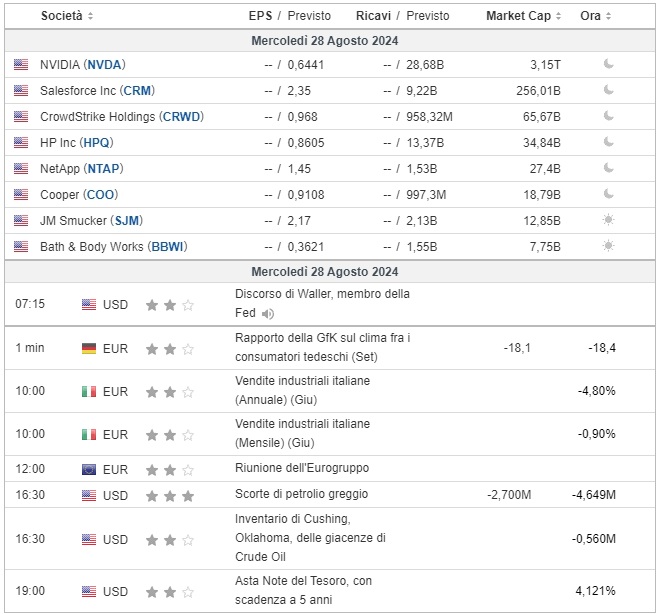
Task: Click the Salesforce market cap 256,01B
Action: 539,91
